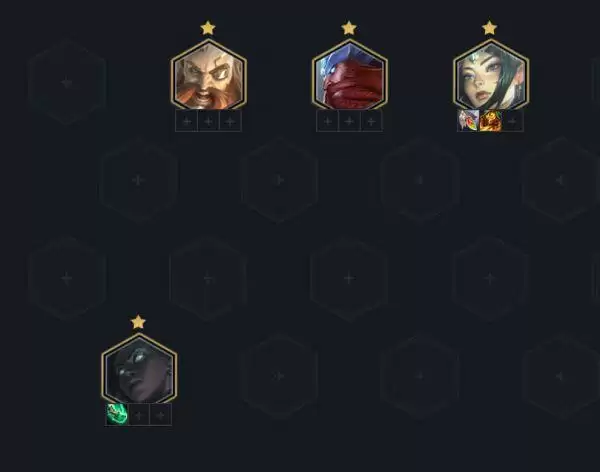Toggle the star above the green-haired champion
This screenshot has height=472, width=600.
click(489, 28)
